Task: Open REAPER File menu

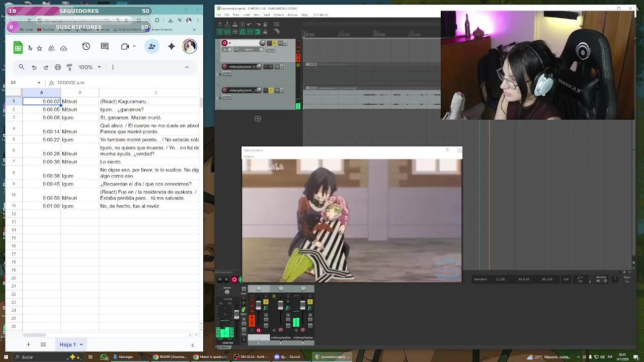Action: pos(219,15)
